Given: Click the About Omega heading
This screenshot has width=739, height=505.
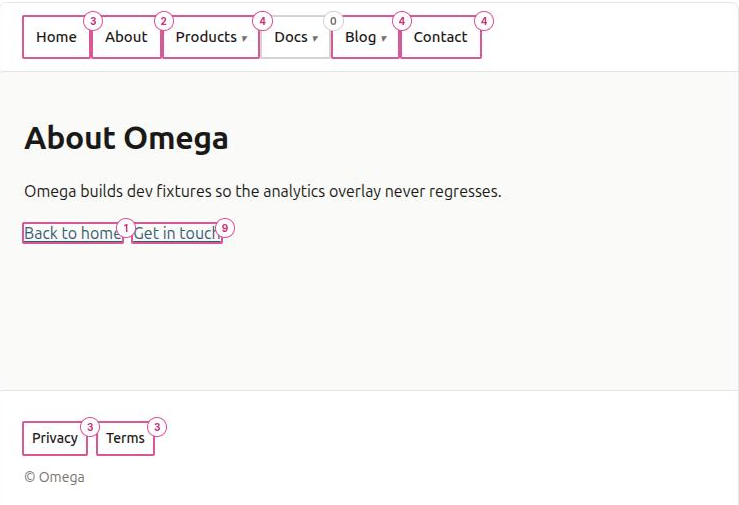Looking at the screenshot, I should tap(126, 138).
